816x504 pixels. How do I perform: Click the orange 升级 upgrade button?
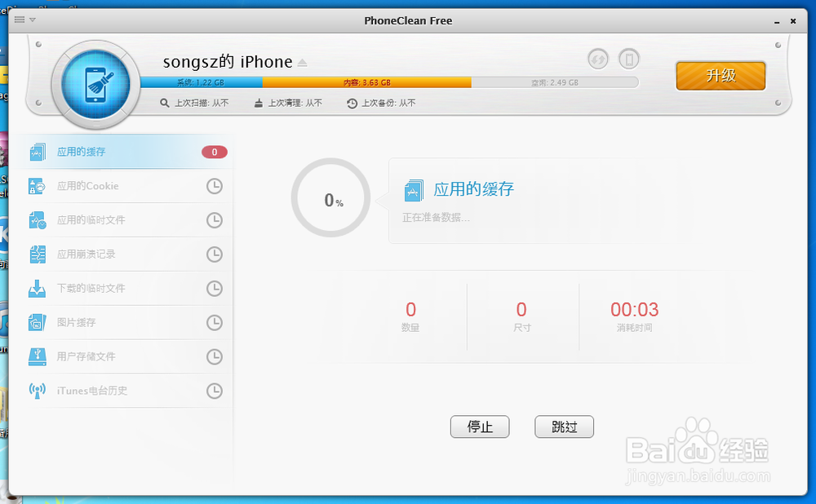click(721, 76)
